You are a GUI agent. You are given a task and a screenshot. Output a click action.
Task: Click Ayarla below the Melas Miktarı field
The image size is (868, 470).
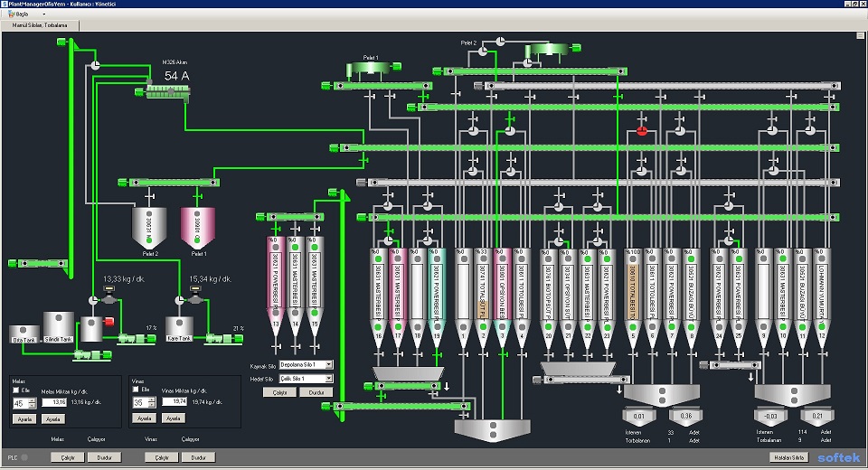tap(53, 419)
